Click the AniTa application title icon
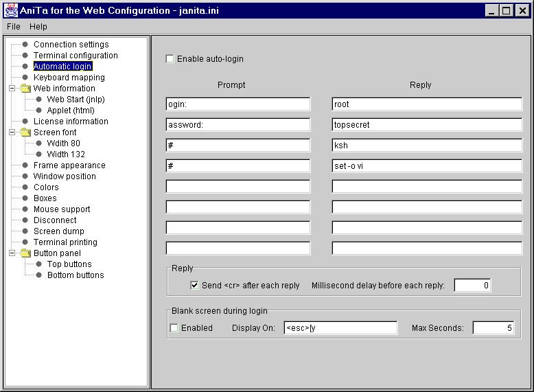Screen dimensions: 534x392 click(x=11, y=10)
